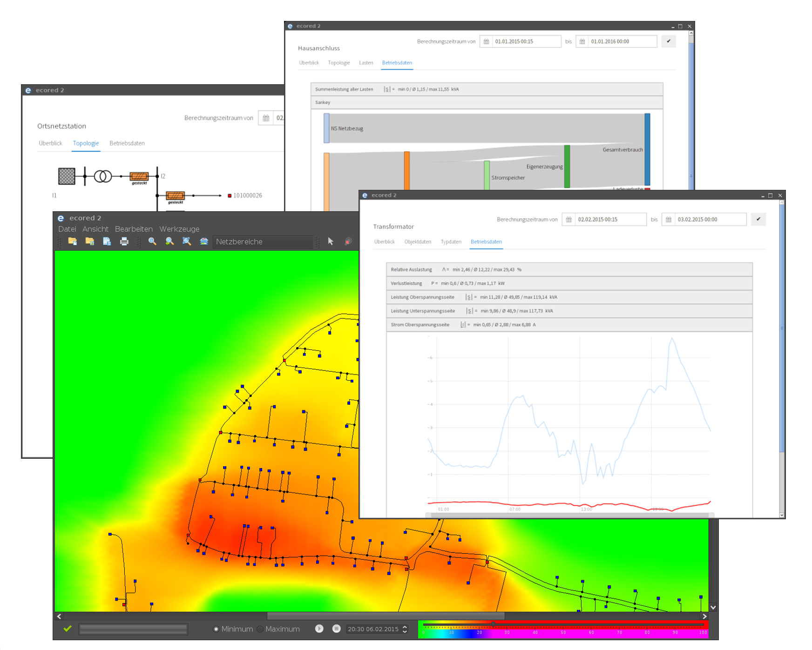812x650 pixels.
Task: Switch to the Typdaten tab
Action: pos(451,242)
